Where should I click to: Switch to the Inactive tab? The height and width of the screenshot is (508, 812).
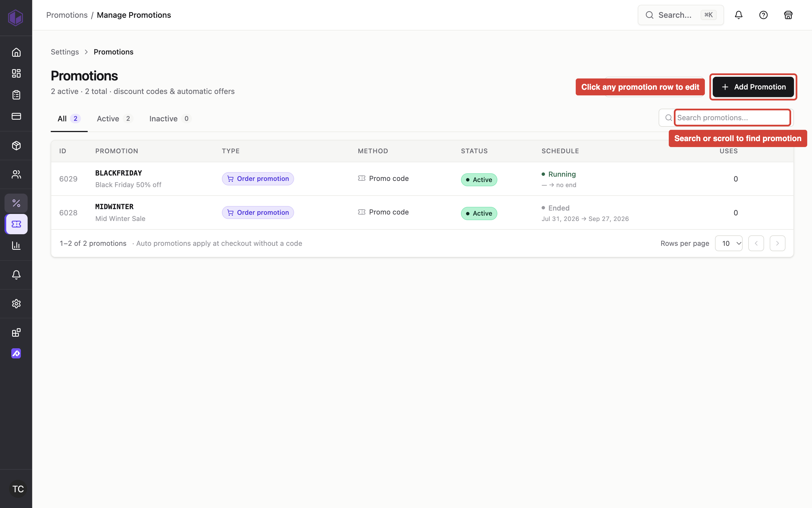[x=170, y=119]
